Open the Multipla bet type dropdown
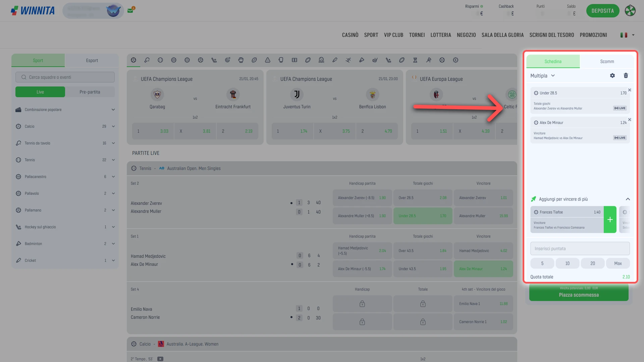The height and width of the screenshot is (362, 644). (x=542, y=76)
